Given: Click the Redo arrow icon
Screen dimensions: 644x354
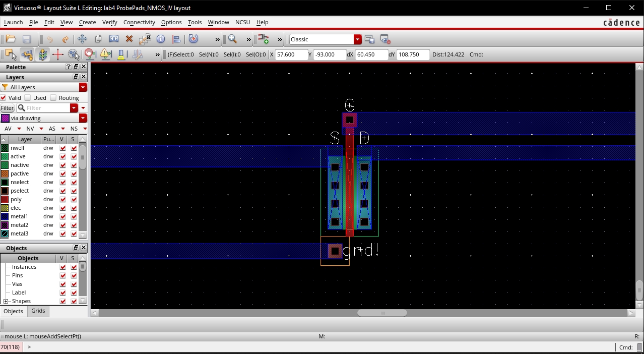Looking at the screenshot, I should click(x=66, y=39).
